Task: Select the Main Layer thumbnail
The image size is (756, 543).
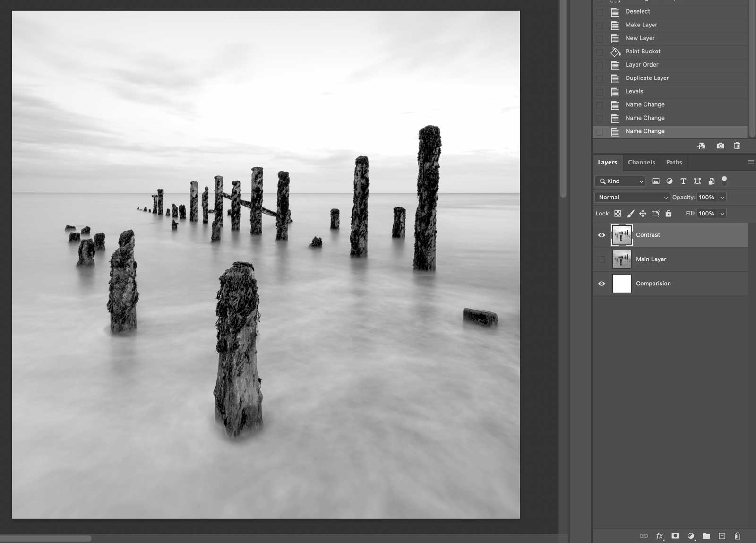Action: 622,259
